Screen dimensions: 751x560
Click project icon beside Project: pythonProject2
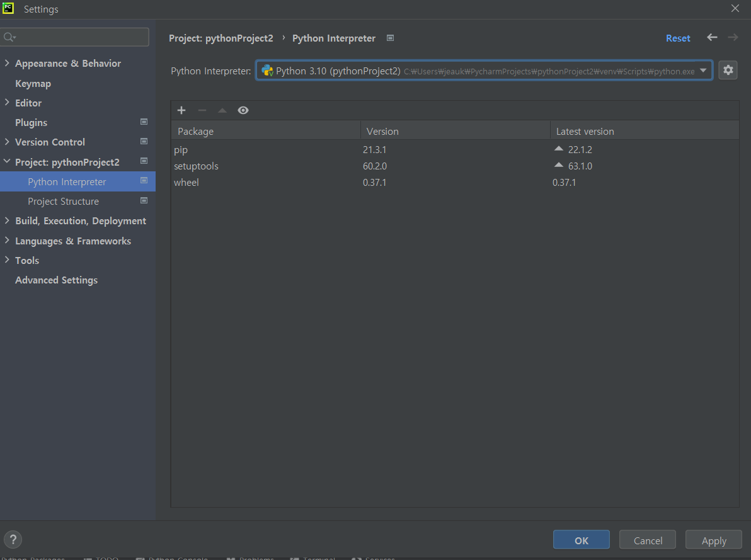click(x=144, y=161)
